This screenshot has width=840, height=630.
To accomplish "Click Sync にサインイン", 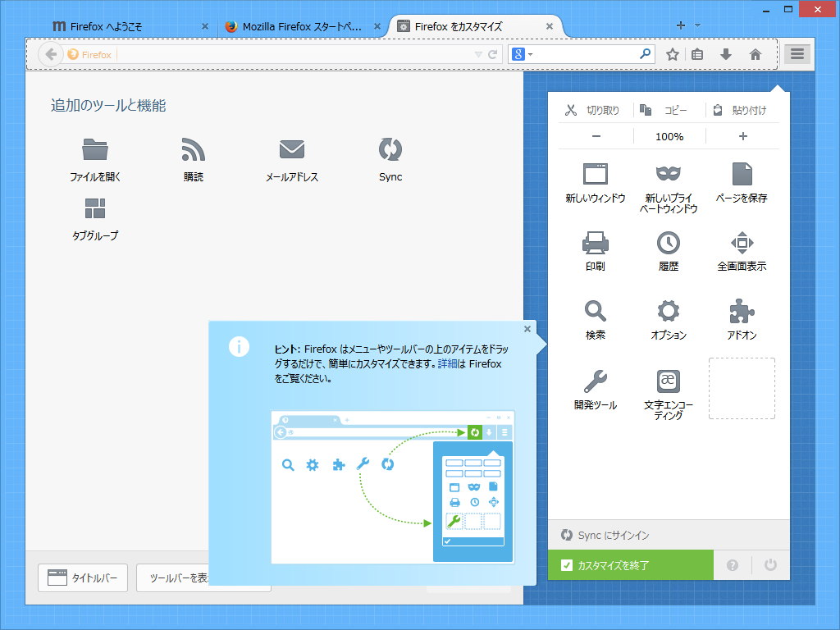I will (x=668, y=535).
